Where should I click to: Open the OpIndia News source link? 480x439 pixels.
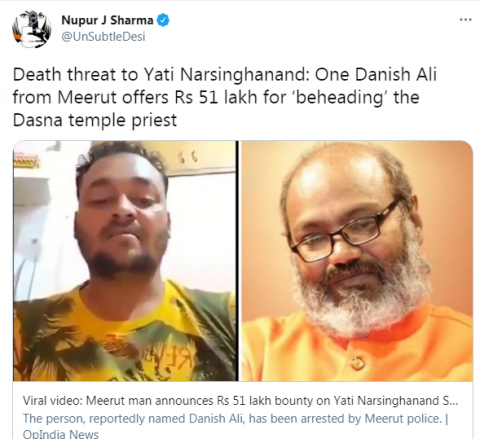61,434
